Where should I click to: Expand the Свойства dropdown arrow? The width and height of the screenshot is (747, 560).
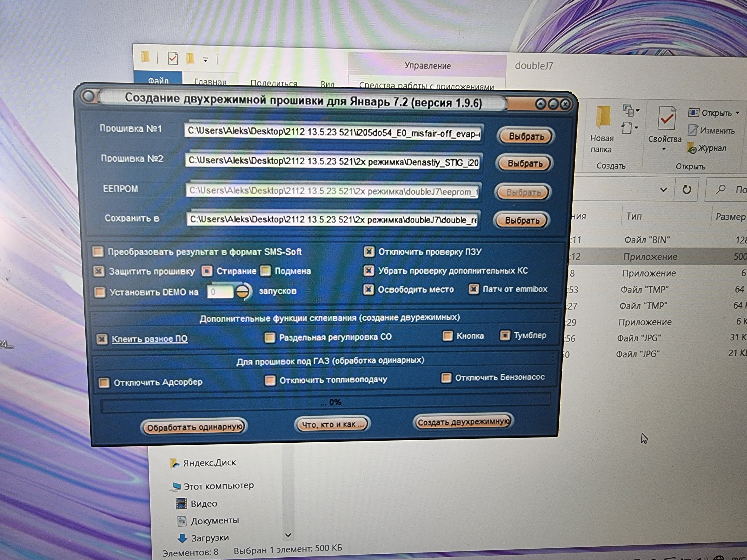(664, 149)
